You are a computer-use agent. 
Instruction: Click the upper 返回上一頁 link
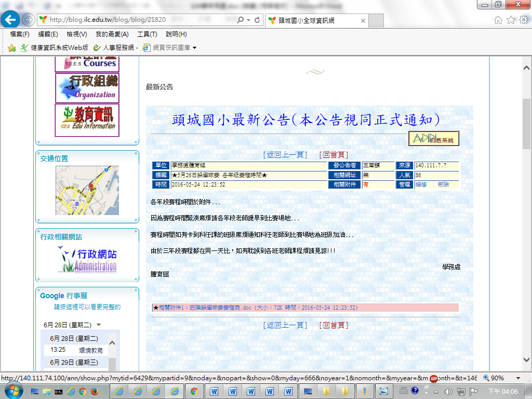pos(285,155)
